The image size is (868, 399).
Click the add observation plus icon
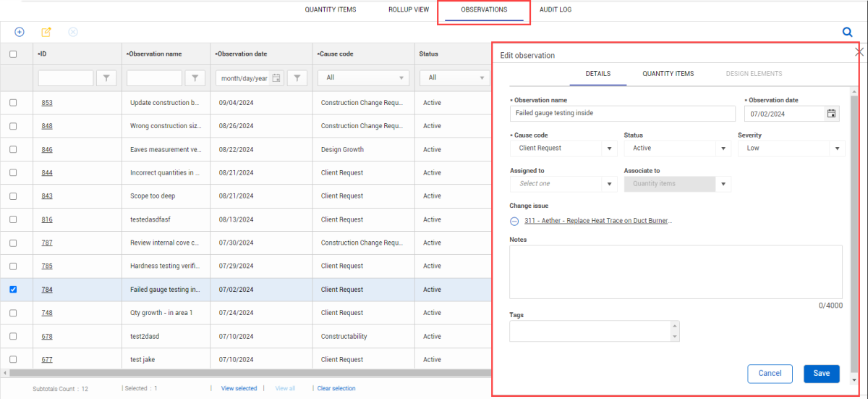click(x=20, y=32)
